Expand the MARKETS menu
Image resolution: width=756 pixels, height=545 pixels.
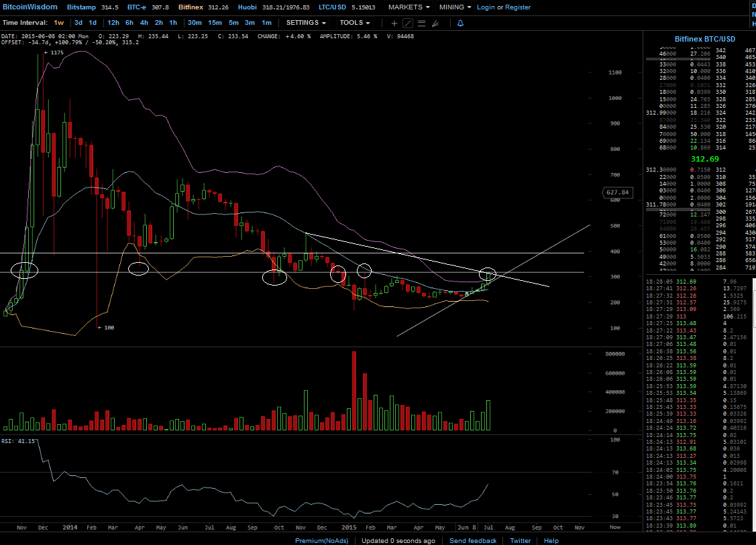[x=409, y=7]
